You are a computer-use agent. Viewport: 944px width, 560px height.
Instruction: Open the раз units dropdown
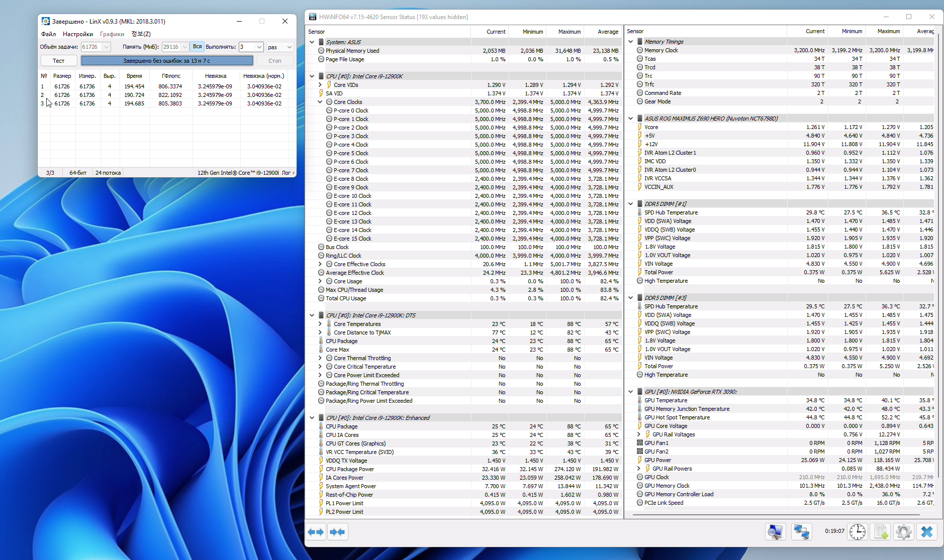click(289, 47)
